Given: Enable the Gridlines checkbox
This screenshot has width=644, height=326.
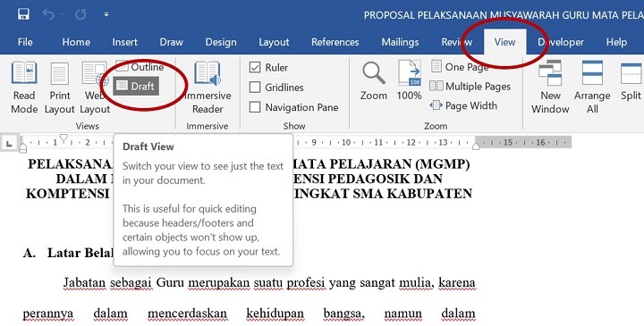Looking at the screenshot, I should (x=255, y=87).
